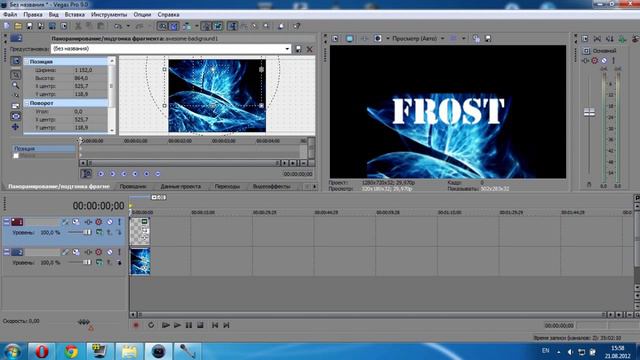
Task: Click the Opera icon in taskbar
Action: click(x=41, y=351)
